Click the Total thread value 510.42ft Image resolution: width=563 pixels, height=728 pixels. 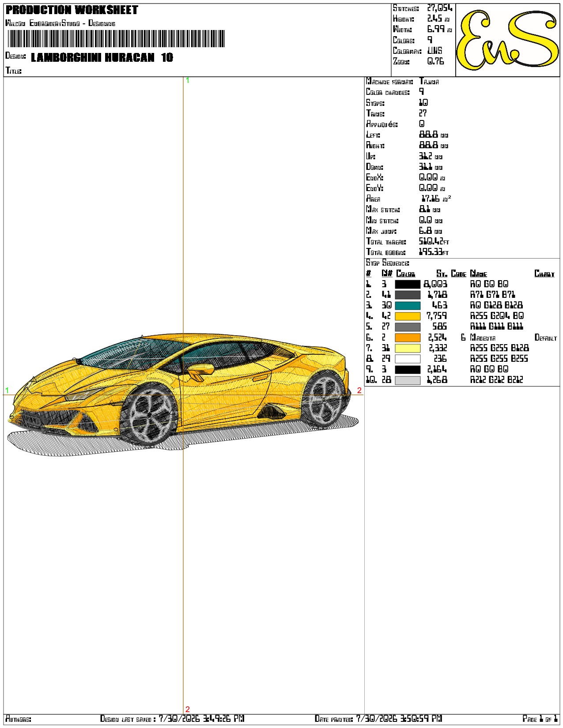pos(434,241)
